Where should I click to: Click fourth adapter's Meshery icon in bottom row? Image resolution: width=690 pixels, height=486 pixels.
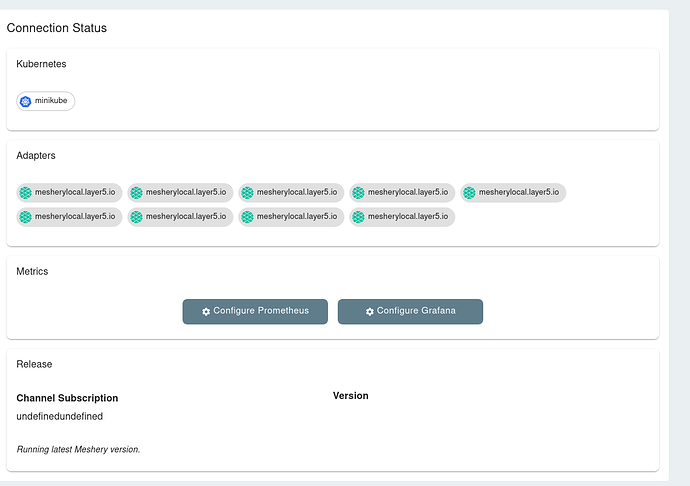tap(358, 217)
